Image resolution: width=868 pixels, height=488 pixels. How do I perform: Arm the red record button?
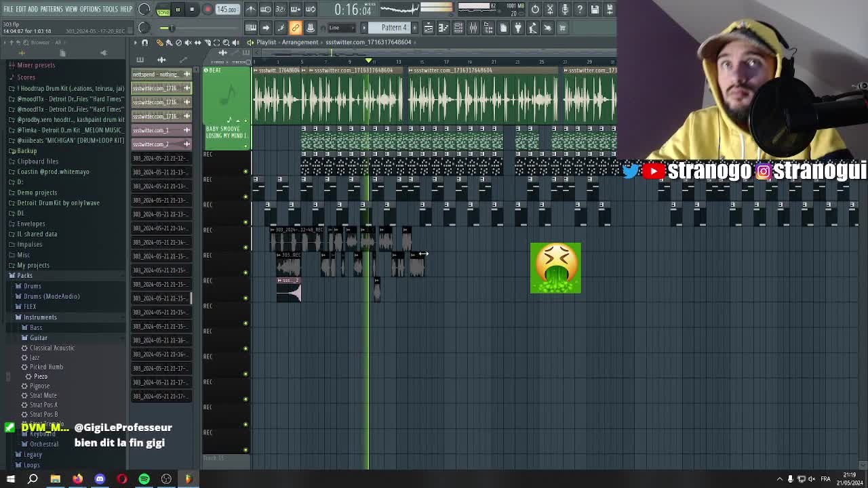click(208, 9)
